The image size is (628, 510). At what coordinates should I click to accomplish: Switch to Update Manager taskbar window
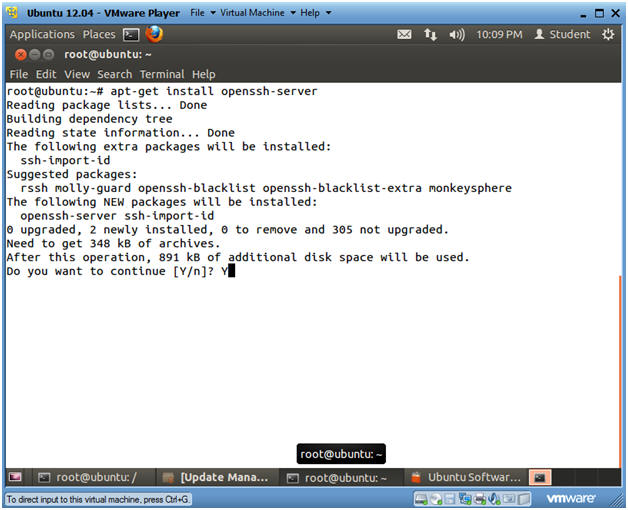coord(216,477)
